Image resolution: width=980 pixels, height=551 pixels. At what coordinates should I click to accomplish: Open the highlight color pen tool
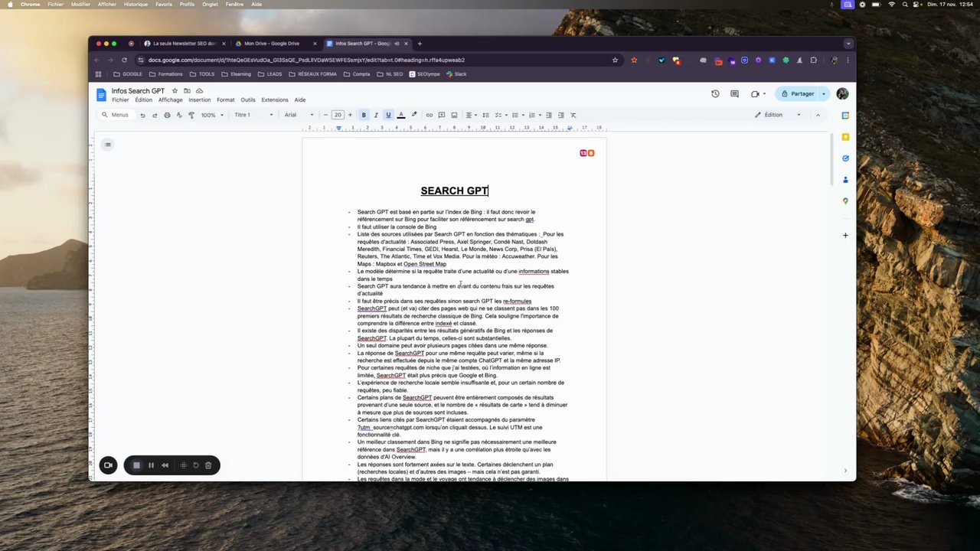click(x=414, y=115)
